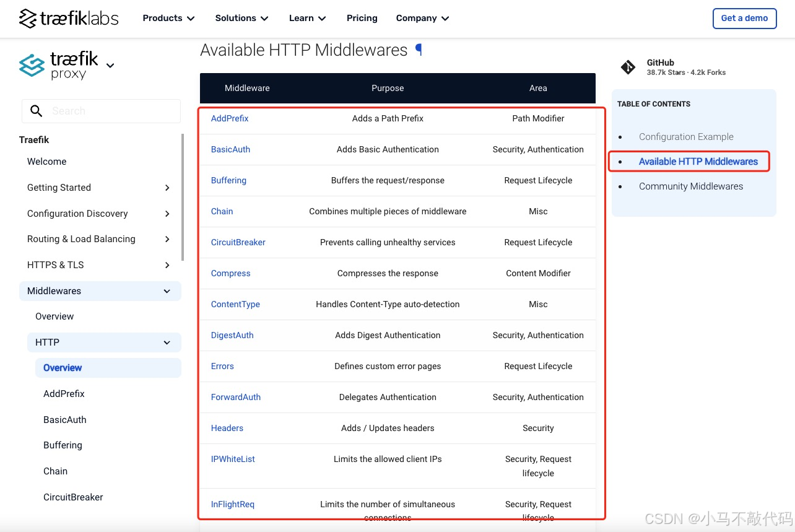Click the 'Compresses the response' cell
The width and height of the screenshot is (795, 532).
388,273
